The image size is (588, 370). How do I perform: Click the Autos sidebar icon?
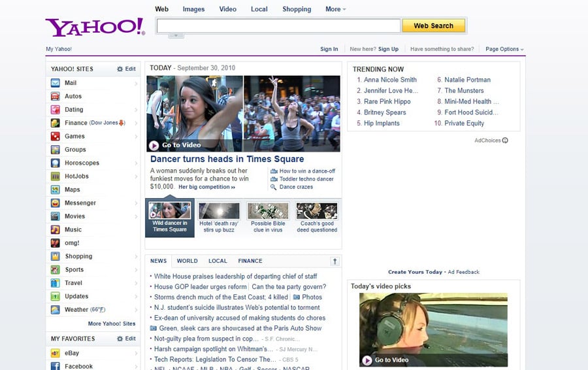tap(56, 96)
